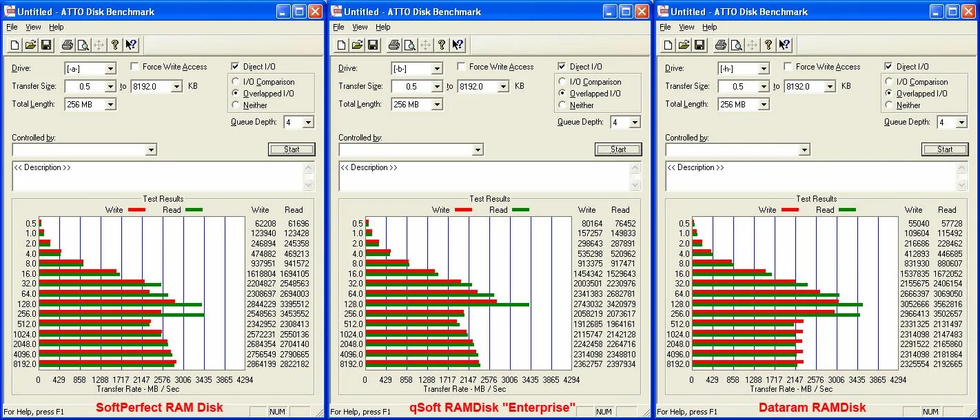
Task: Open Help menu in qSoft window
Action: [x=383, y=27]
